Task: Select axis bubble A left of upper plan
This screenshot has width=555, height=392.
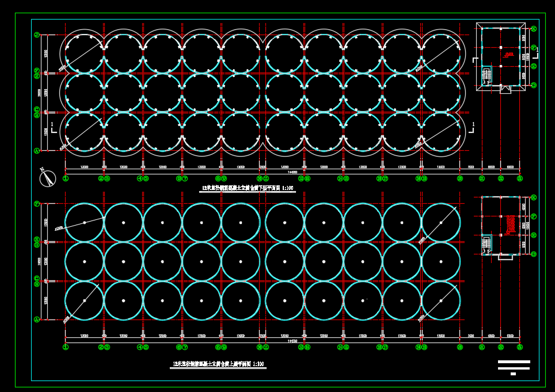Action: click(37, 151)
